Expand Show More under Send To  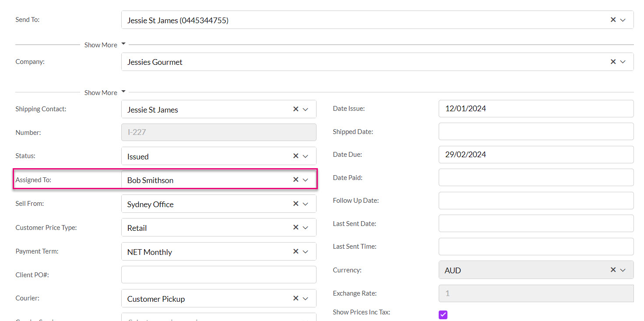click(x=105, y=45)
